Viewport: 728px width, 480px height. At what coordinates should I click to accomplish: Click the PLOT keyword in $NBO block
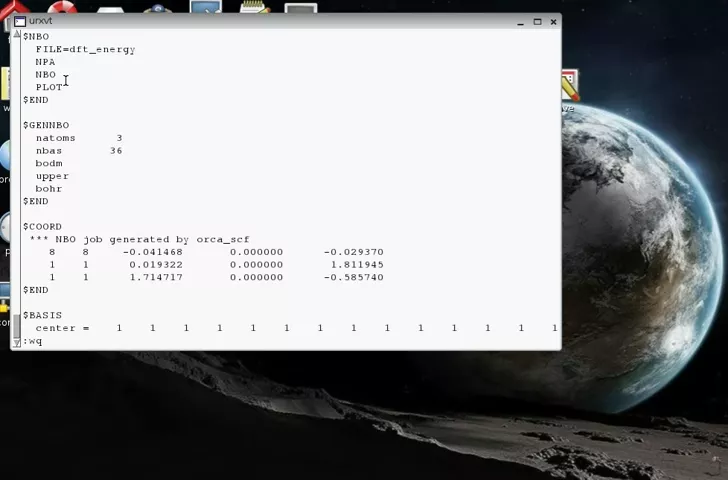point(49,87)
